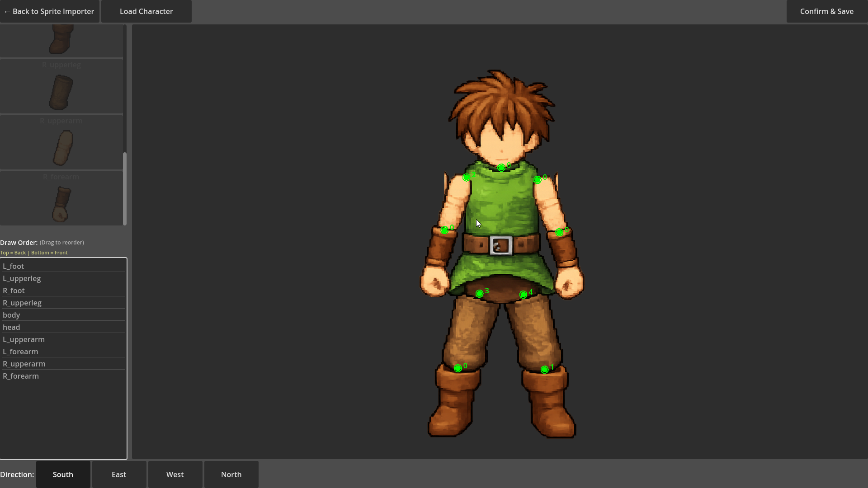Click the joint marker labeled 4 at the right hip
The width and height of the screenshot is (868, 488).
523,295
